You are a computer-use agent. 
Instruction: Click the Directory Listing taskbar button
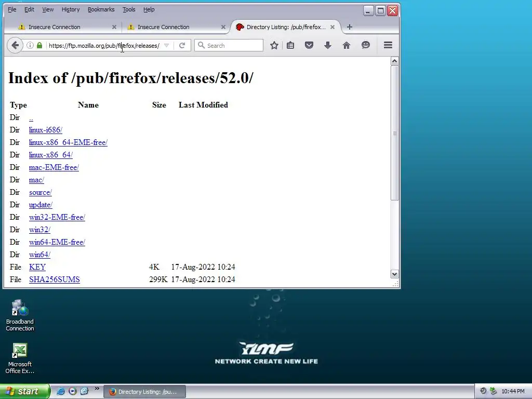tap(144, 392)
